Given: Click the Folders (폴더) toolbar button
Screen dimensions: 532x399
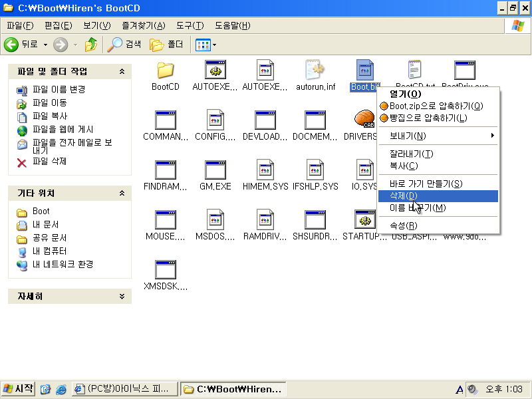Looking at the screenshot, I should coord(167,45).
